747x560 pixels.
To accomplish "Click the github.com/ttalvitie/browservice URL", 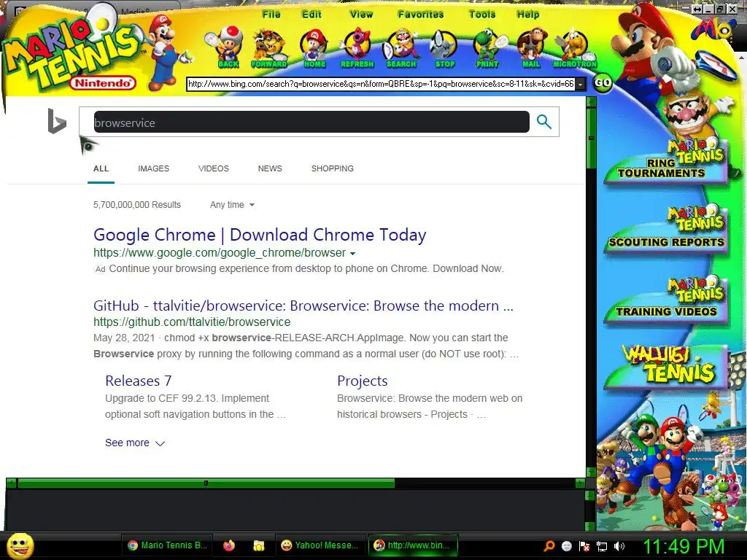I will (192, 322).
